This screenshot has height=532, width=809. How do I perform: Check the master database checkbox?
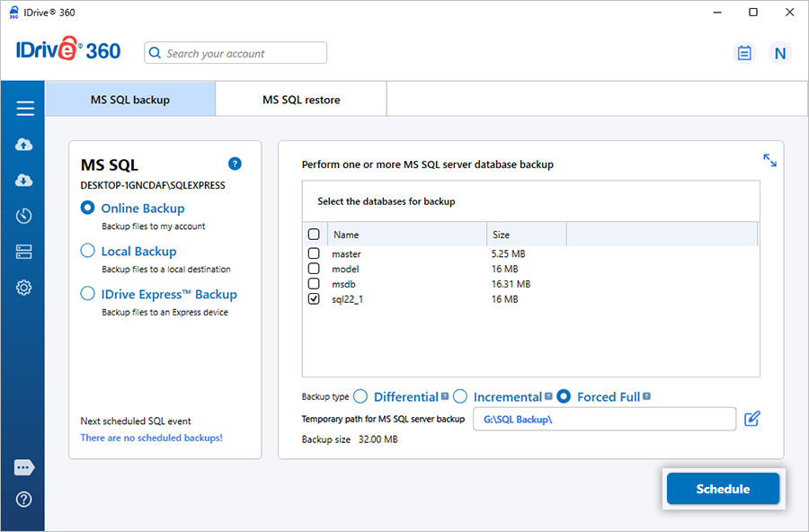[x=314, y=254]
